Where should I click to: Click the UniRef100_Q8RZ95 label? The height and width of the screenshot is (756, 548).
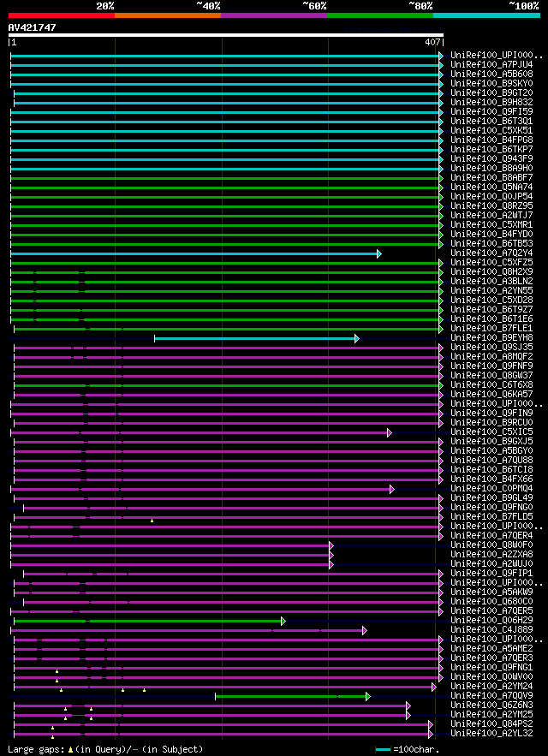click(491, 205)
